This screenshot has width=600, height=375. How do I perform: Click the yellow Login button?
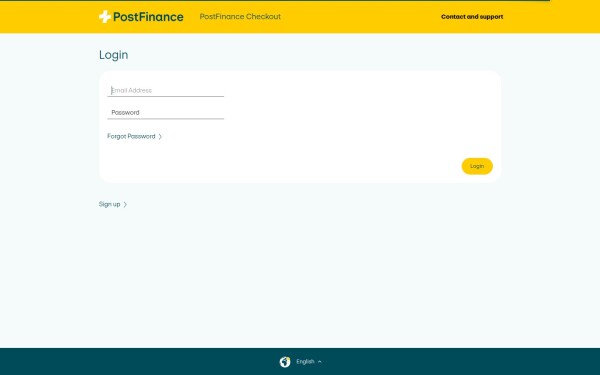(477, 166)
